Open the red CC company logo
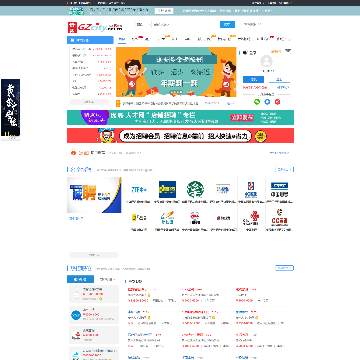Screen dimensions: 360x360 (x=279, y=217)
